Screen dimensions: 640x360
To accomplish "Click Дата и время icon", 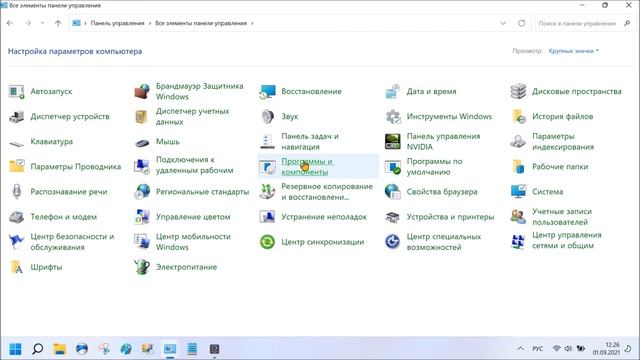I will tap(393, 91).
